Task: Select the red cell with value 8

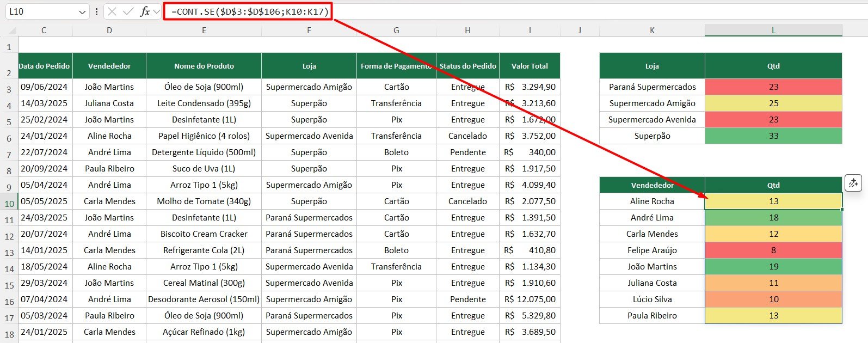Action: (773, 250)
